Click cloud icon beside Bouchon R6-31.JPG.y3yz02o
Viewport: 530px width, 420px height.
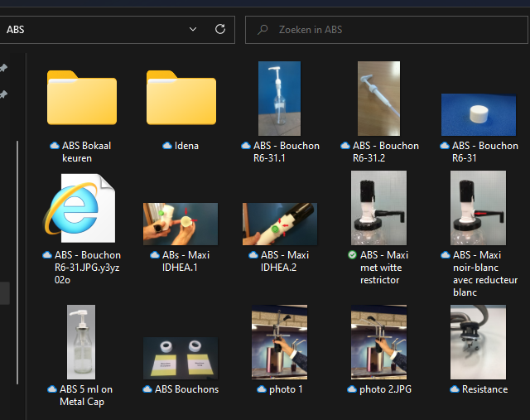(x=47, y=255)
